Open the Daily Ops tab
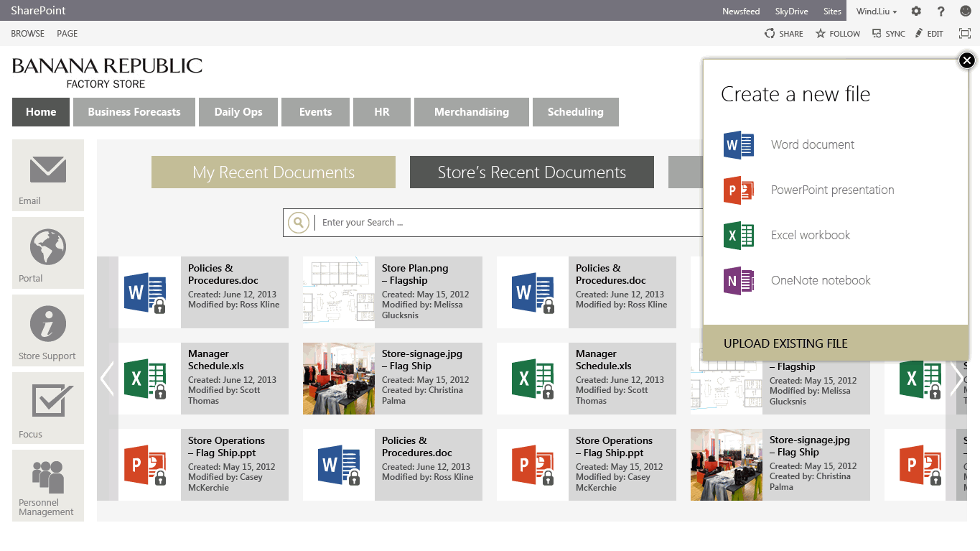This screenshot has width=980, height=551. [238, 112]
